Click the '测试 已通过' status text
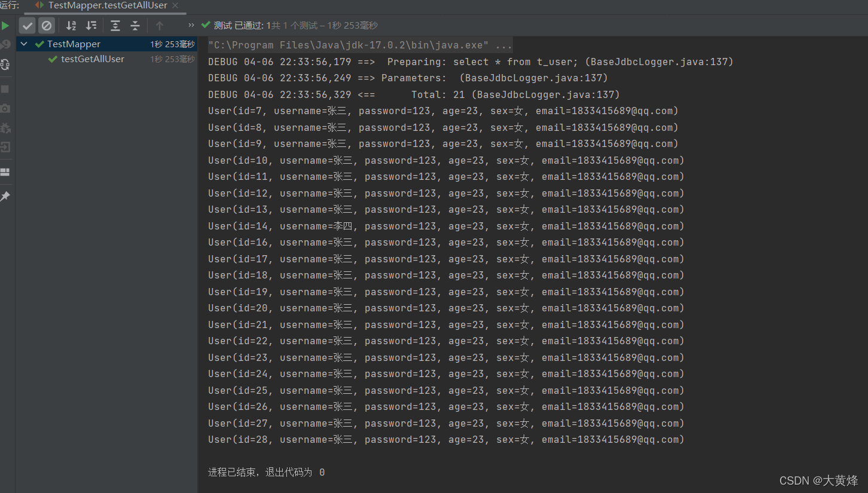This screenshot has height=493, width=868. 238,25
